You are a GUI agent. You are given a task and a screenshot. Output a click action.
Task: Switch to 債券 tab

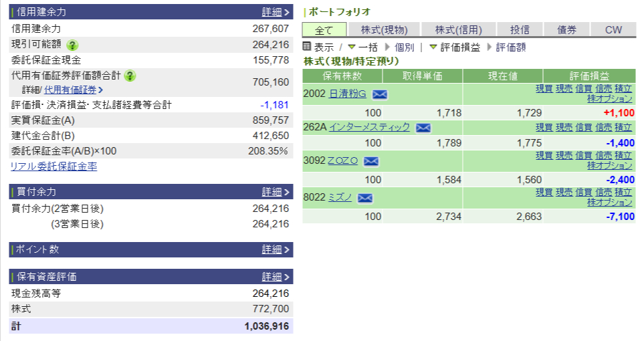[x=566, y=29]
